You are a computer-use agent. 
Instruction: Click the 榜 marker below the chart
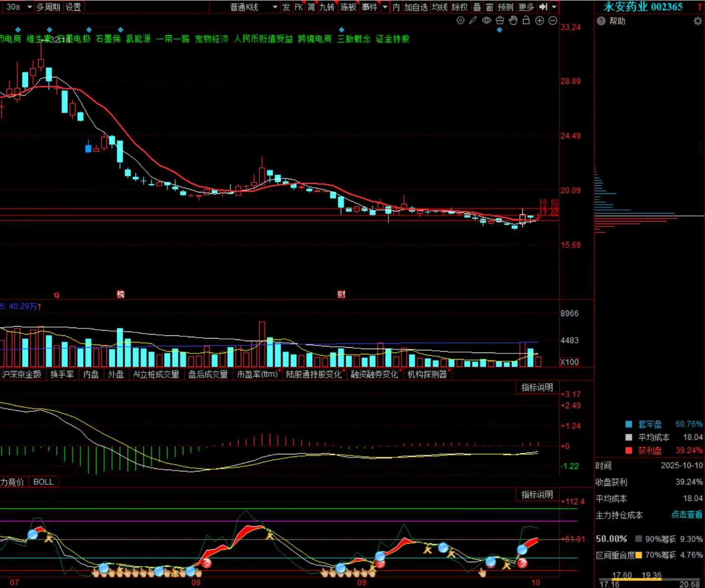[x=121, y=294]
